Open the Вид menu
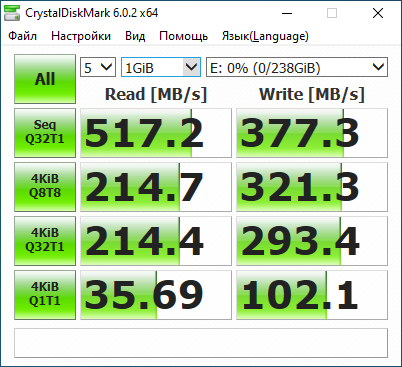Screen dimensions: 402x367 pyautogui.click(x=135, y=36)
